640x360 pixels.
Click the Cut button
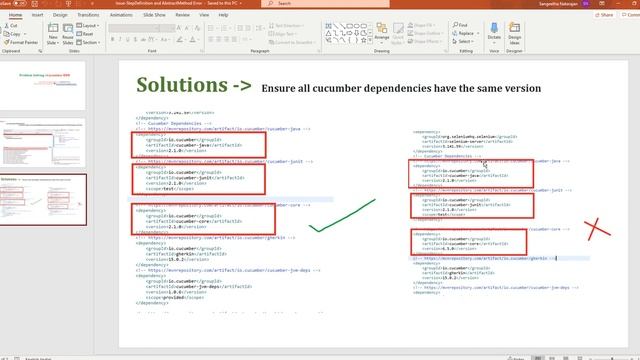[11, 26]
